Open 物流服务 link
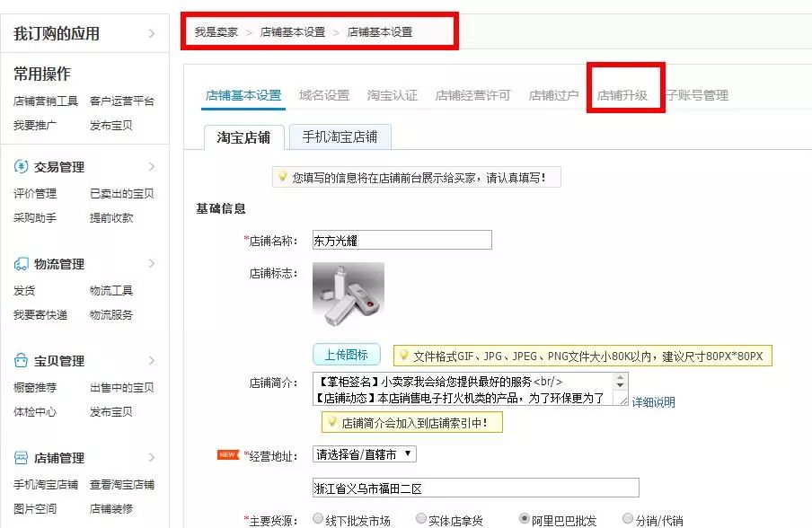 click(110, 314)
